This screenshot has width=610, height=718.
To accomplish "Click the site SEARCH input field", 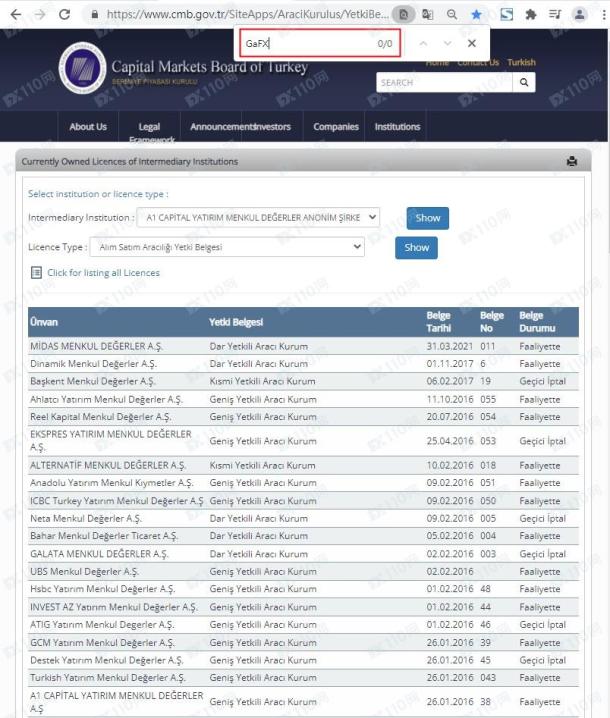I will tap(444, 82).
